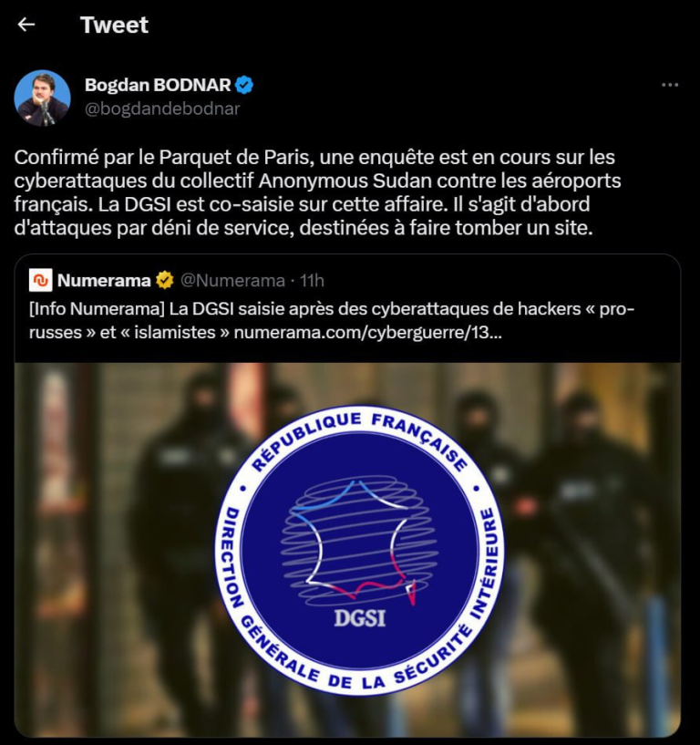This screenshot has width=700, height=745.
Task: Open the @bogdandebodnar handle
Action: tap(162, 109)
